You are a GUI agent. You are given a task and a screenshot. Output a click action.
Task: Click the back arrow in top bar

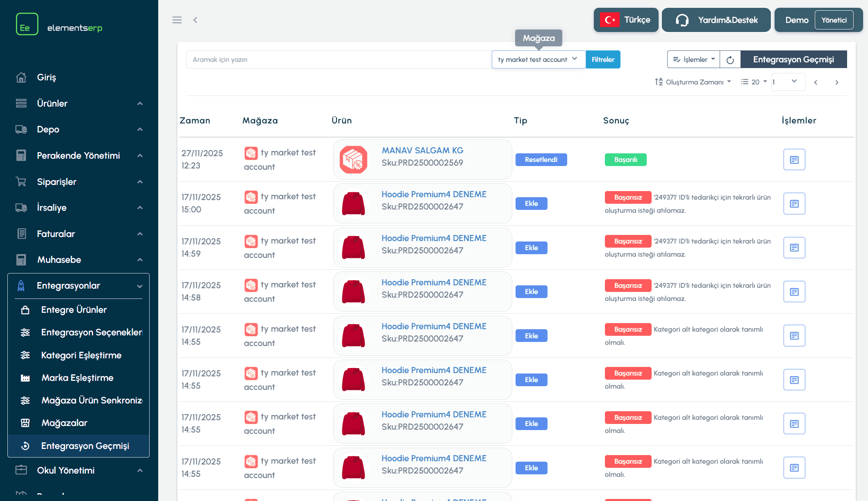pos(195,20)
